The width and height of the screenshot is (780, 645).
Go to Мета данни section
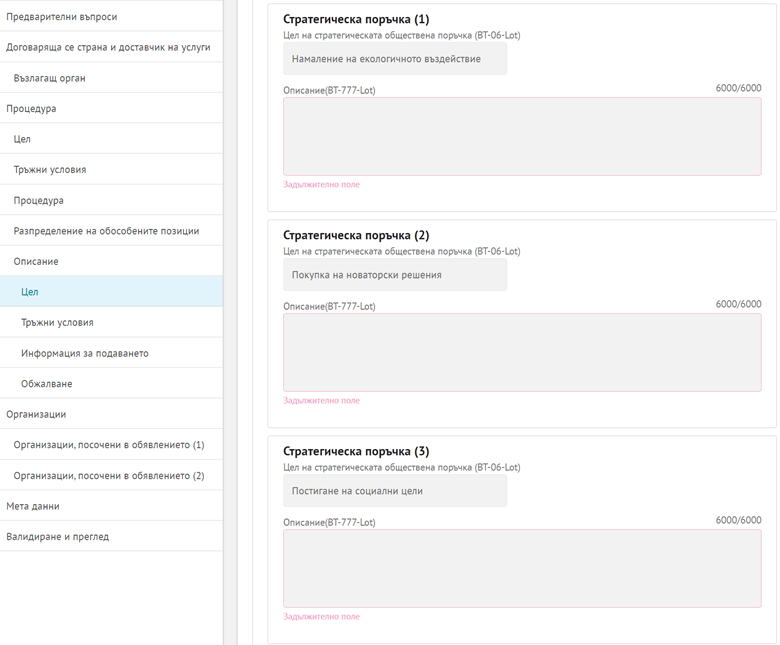coord(111,506)
